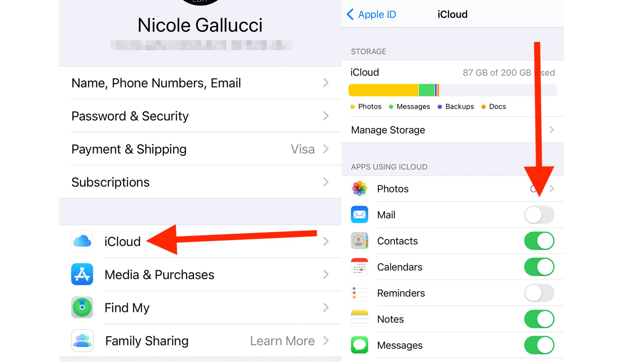The image size is (644, 362).
Task: Tap the 87 GB of 200 GB text
Action: point(509,73)
